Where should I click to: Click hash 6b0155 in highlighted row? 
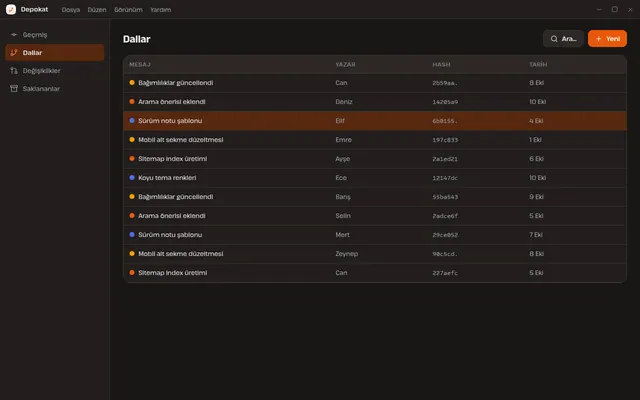445,121
